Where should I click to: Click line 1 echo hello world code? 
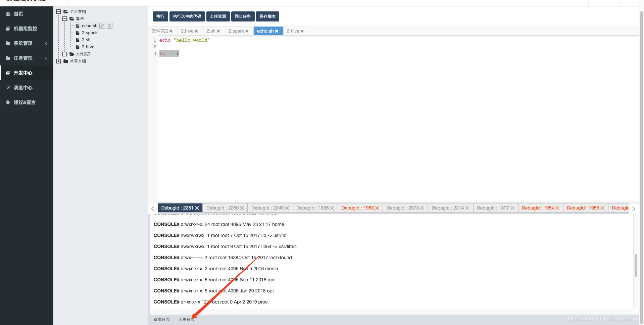pos(184,40)
